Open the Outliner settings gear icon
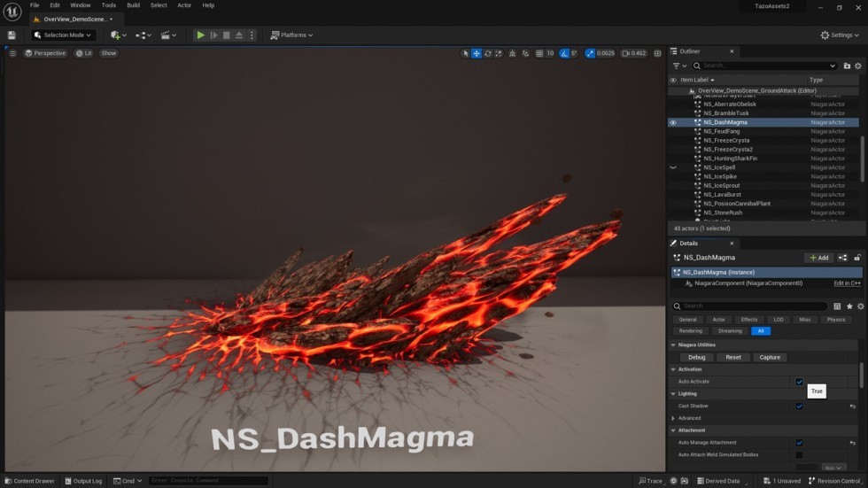The width and height of the screenshot is (868, 488). [x=858, y=66]
